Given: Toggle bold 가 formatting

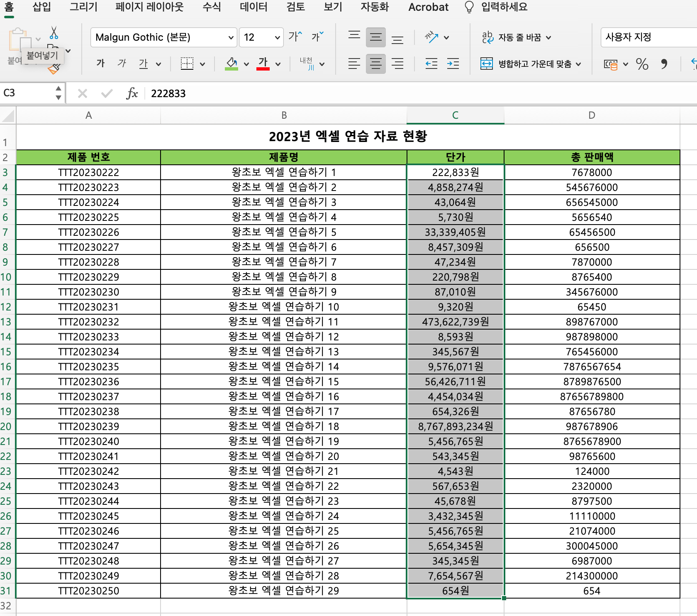Looking at the screenshot, I should tap(100, 64).
